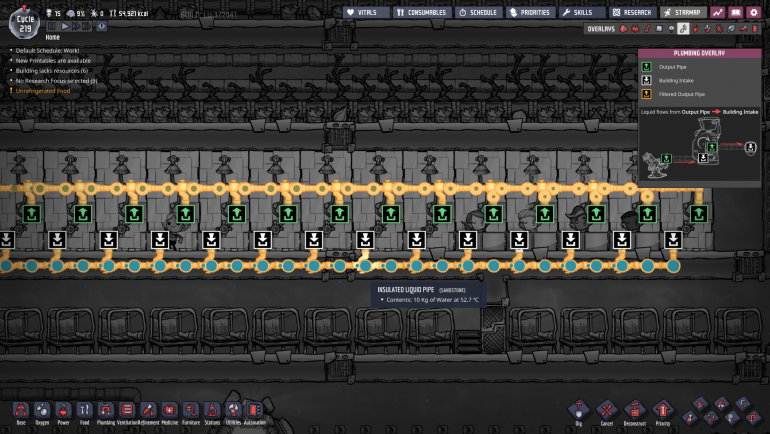Toggle the Germs overlay

tap(719, 29)
